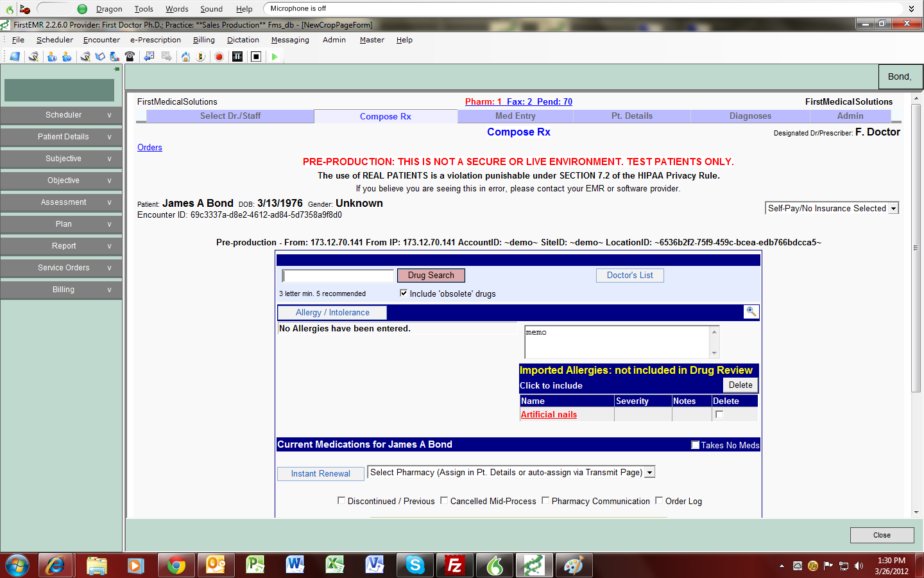The width and height of the screenshot is (924, 578).
Task: Check the Takes No Meds box
Action: pyautogui.click(x=695, y=444)
